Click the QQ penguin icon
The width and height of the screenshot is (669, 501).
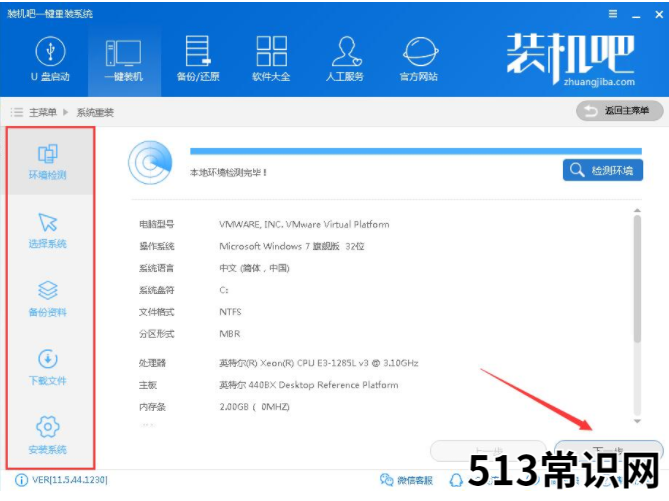456,481
